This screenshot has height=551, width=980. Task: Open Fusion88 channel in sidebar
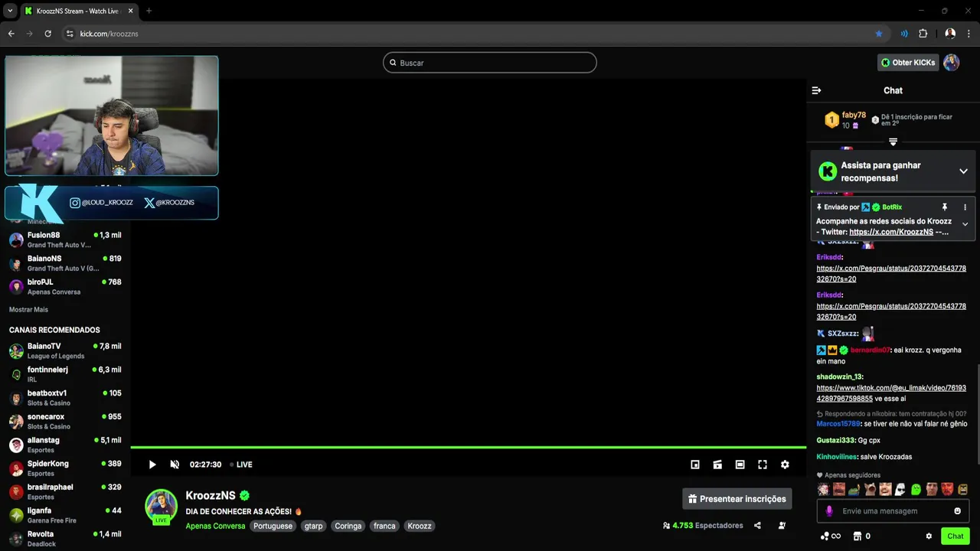click(65, 240)
